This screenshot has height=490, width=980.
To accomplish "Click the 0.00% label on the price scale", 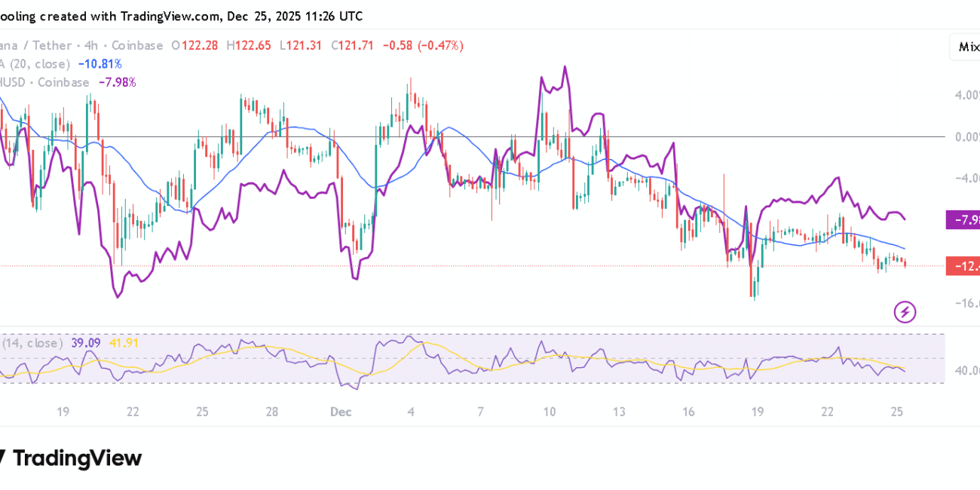I will 966,136.
